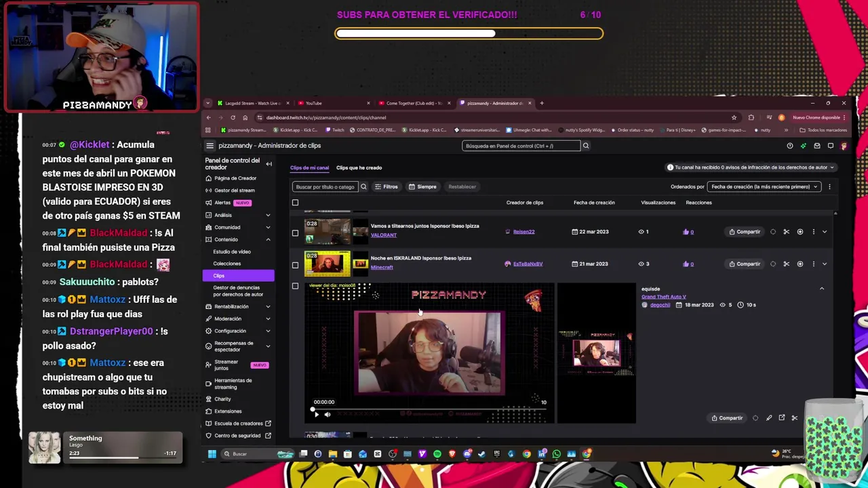
Task: Switch to Clips que he creado tab
Action: [359, 167]
